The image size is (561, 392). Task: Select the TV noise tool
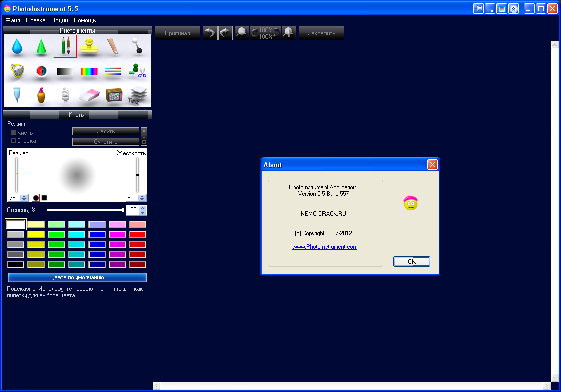coord(114,96)
